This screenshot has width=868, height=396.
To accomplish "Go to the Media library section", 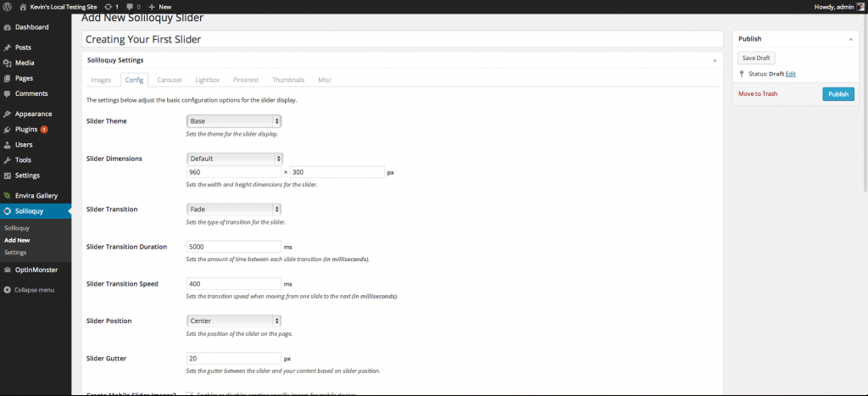I will coord(24,63).
